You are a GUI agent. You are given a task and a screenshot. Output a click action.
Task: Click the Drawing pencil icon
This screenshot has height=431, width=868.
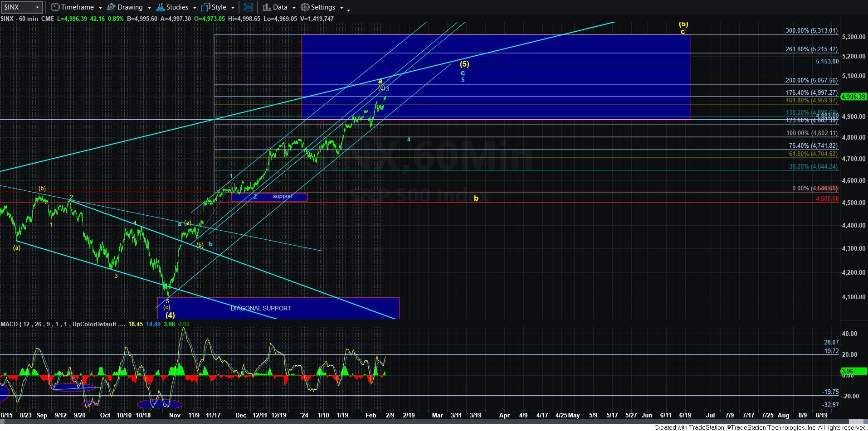pos(112,7)
